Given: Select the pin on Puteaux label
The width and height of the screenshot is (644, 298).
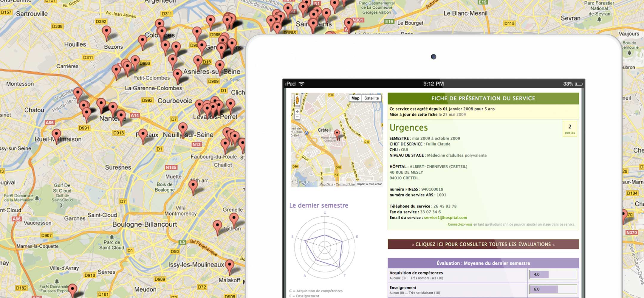Looking at the screenshot, I should (143, 136).
